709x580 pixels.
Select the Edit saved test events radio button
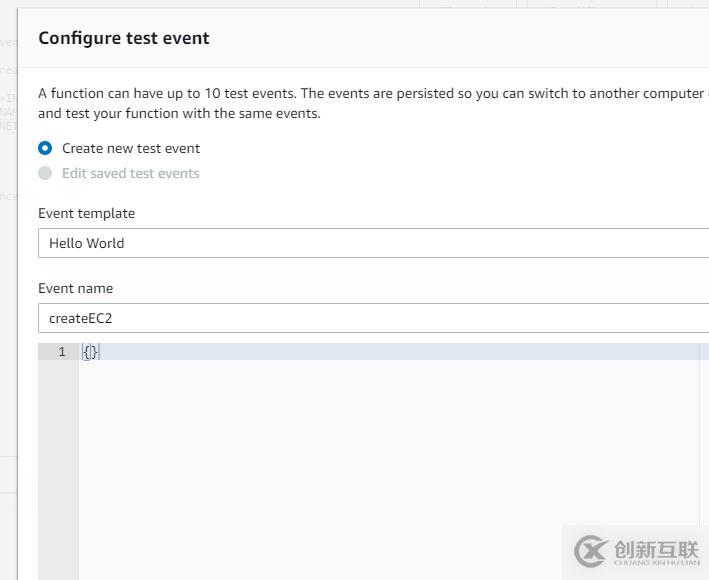45,173
